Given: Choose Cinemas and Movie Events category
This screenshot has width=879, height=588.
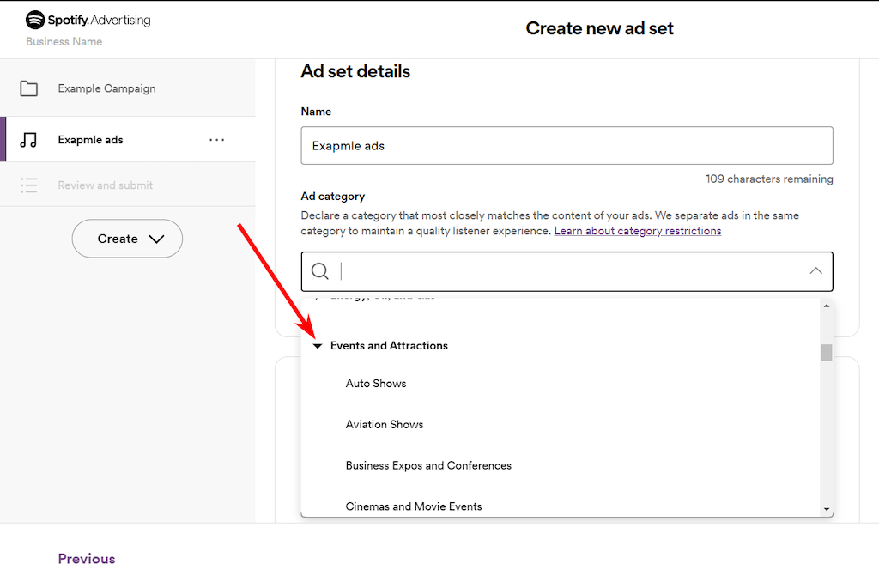Looking at the screenshot, I should point(414,506).
